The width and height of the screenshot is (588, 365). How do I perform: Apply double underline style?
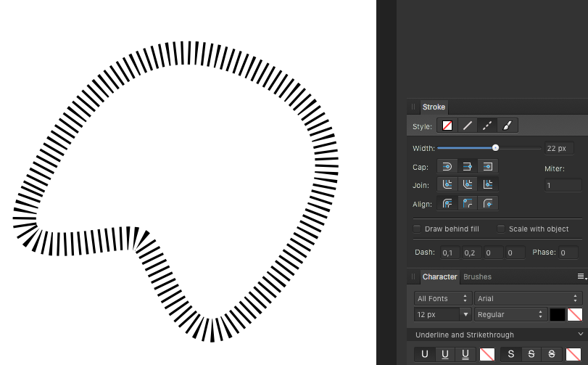pyautogui.click(x=465, y=354)
